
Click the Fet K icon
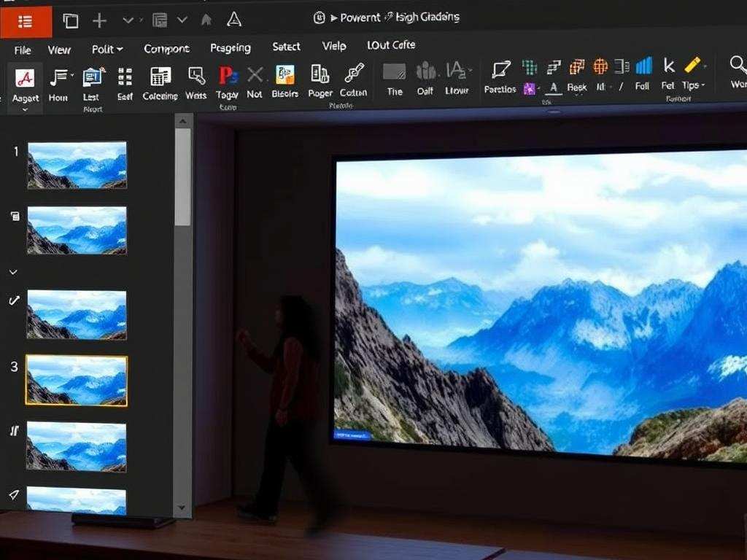point(669,66)
